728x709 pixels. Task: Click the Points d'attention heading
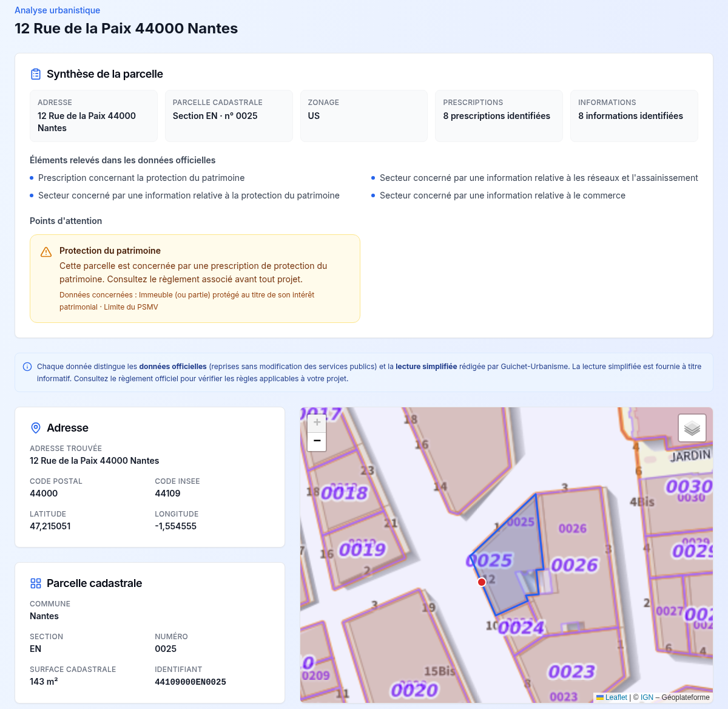[66, 221]
